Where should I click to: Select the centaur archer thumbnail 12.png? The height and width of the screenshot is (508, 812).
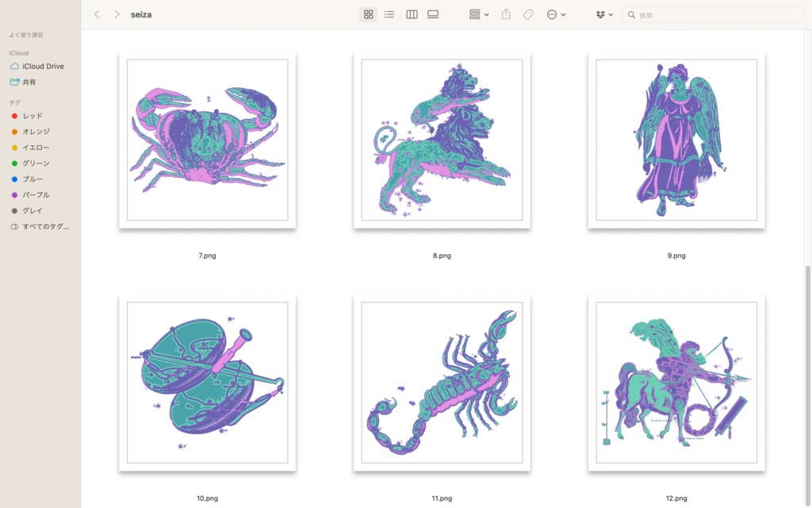click(676, 383)
